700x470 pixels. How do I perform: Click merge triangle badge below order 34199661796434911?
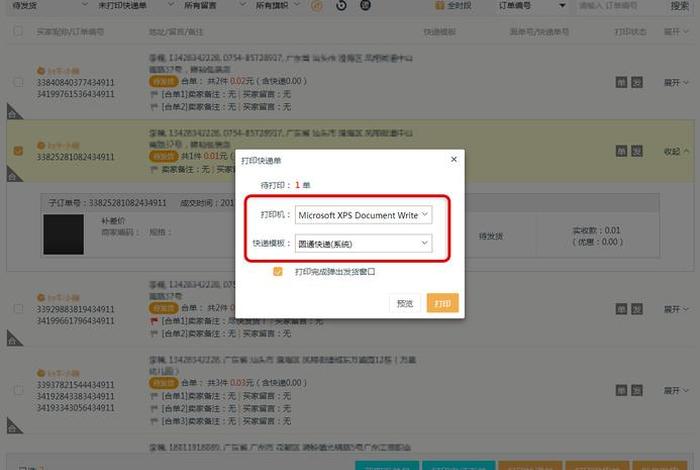(14, 338)
